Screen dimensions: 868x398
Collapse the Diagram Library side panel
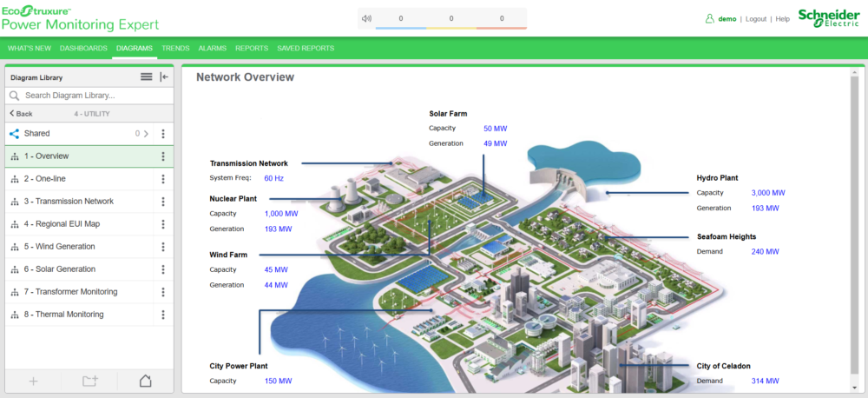(x=164, y=77)
